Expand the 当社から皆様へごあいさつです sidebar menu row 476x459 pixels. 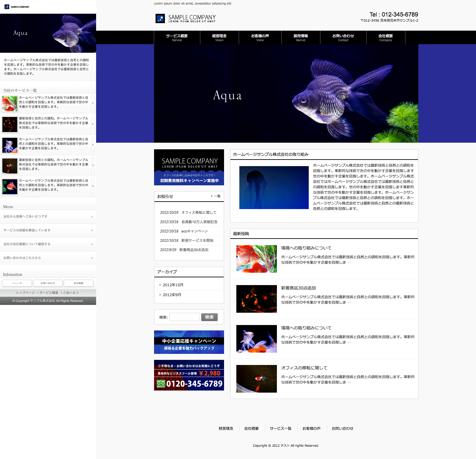(x=48, y=217)
